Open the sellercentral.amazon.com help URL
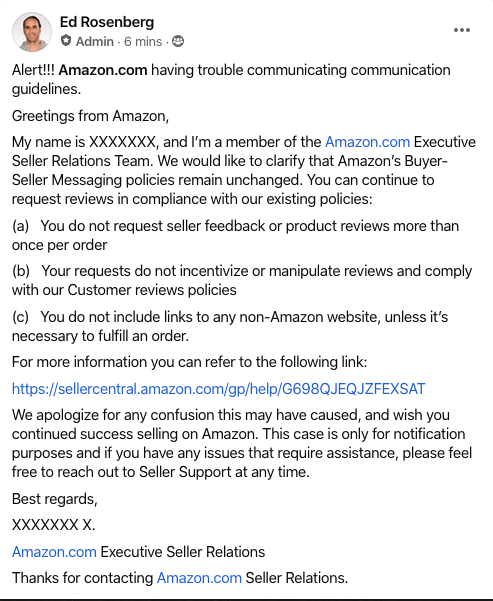 pyautogui.click(x=219, y=389)
